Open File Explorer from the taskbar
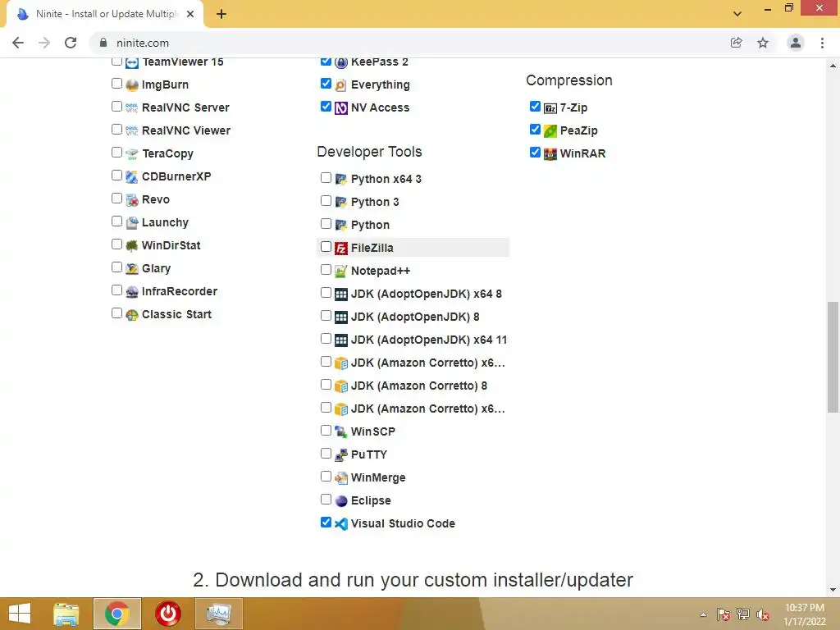Screen dimensions: 840x630 (x=66, y=614)
